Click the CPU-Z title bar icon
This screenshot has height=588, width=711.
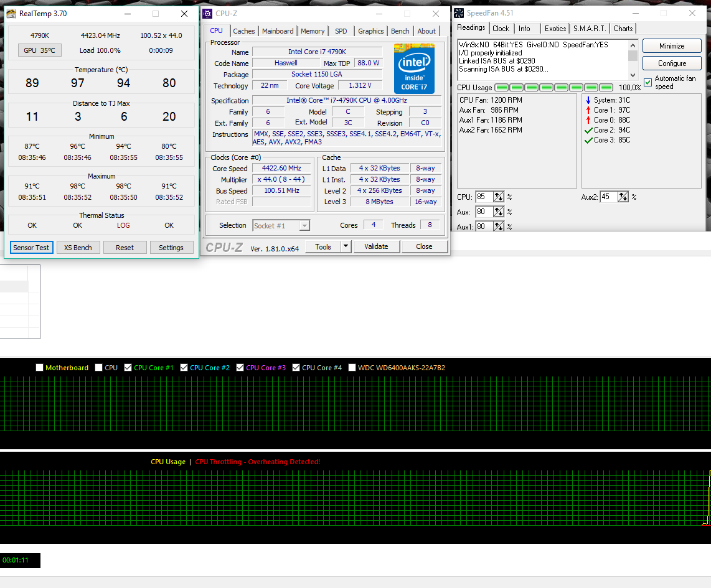(207, 14)
